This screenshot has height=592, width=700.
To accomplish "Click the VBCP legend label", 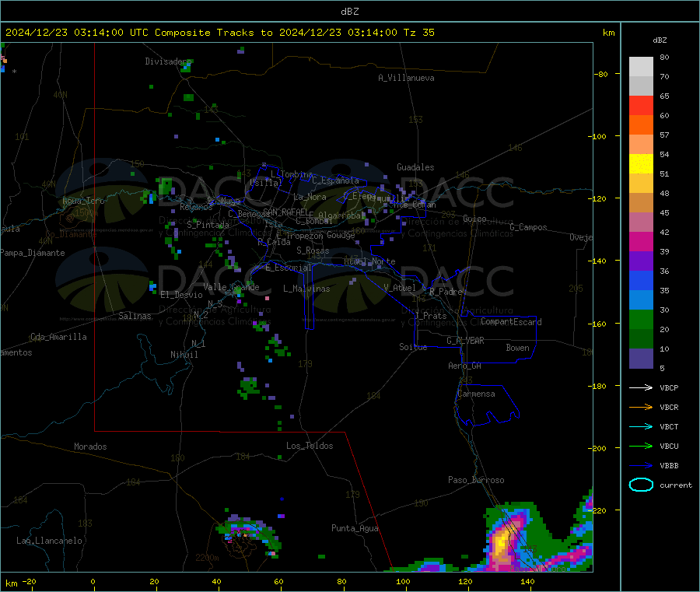I will click(x=669, y=387).
